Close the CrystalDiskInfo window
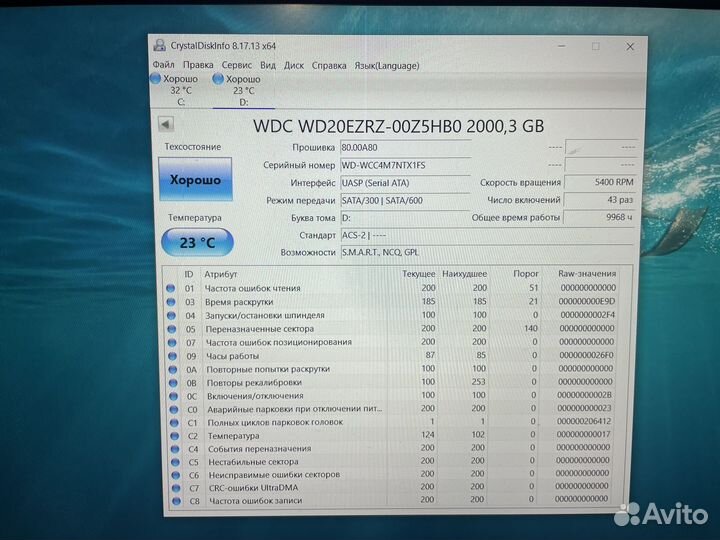The width and height of the screenshot is (720, 540). [630, 46]
